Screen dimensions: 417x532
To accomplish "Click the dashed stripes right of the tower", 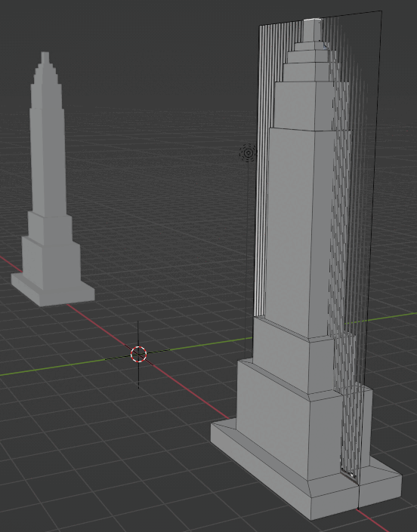I will (347, 272).
